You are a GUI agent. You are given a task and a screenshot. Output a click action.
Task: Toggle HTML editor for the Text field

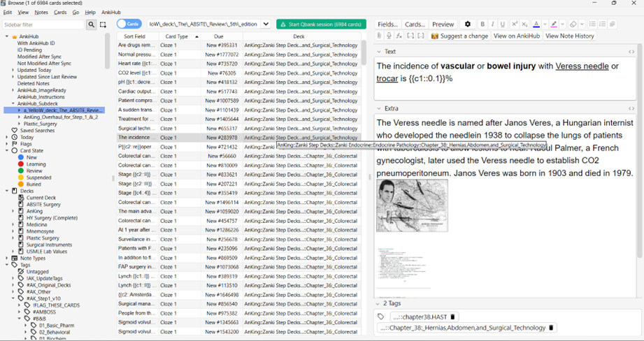click(631, 52)
